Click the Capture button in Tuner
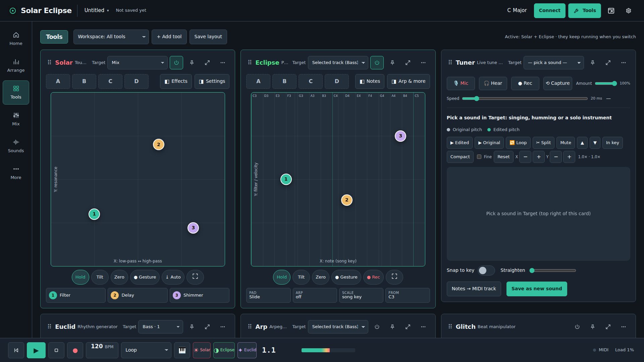Screen dimensions: 644x362 558,83
